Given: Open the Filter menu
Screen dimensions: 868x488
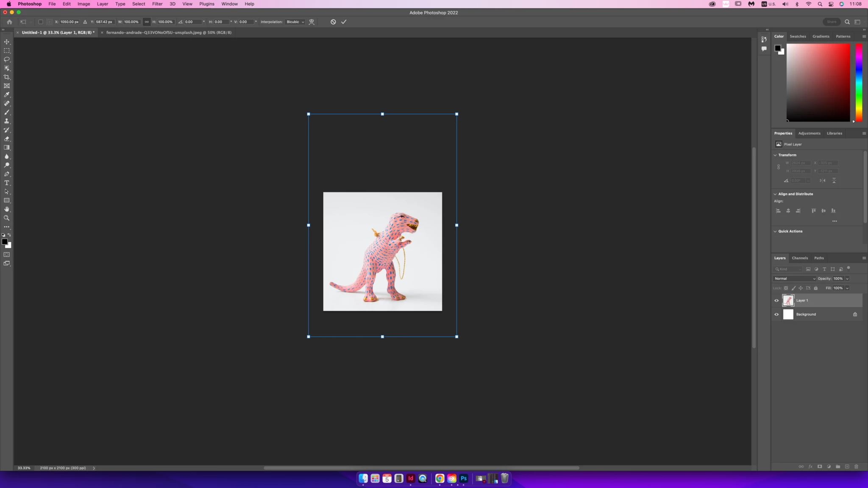Looking at the screenshot, I should pos(157,4).
